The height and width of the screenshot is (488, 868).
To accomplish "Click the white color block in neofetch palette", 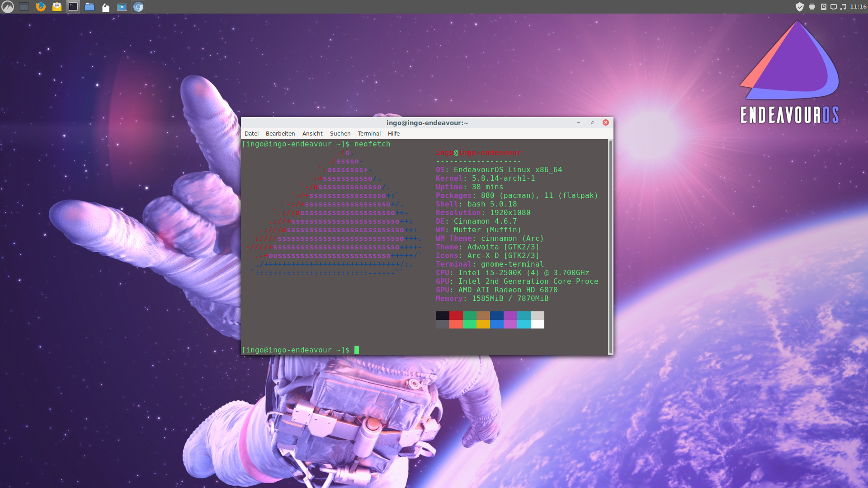I will point(538,324).
